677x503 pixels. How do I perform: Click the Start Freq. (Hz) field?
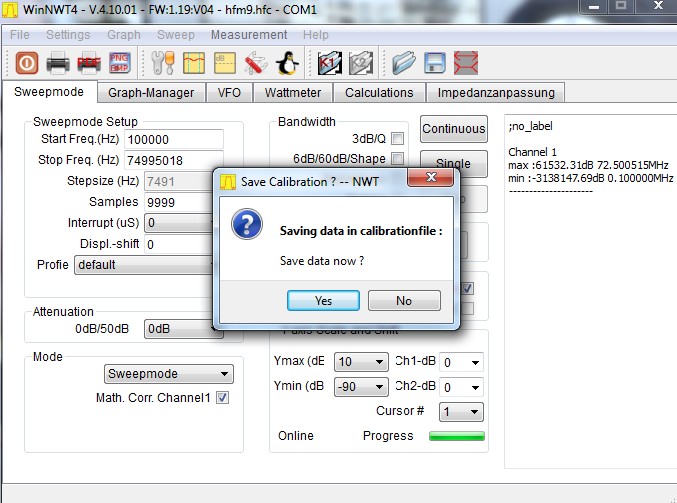click(174, 139)
